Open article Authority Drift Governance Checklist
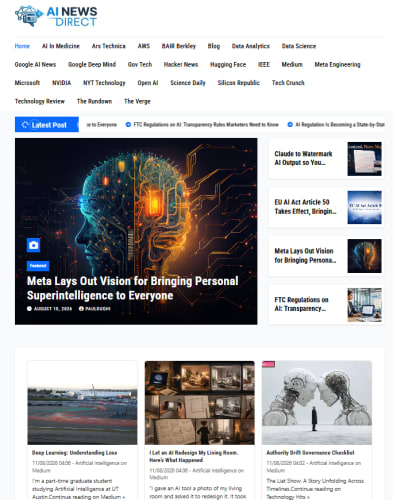This screenshot has height=500, width=393. coord(310,453)
